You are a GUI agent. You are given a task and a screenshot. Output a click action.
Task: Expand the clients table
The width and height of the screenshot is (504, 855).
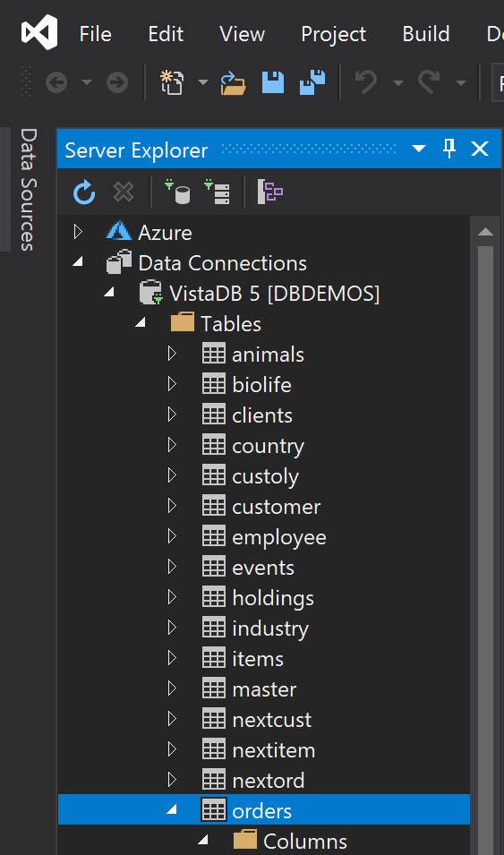tap(173, 415)
